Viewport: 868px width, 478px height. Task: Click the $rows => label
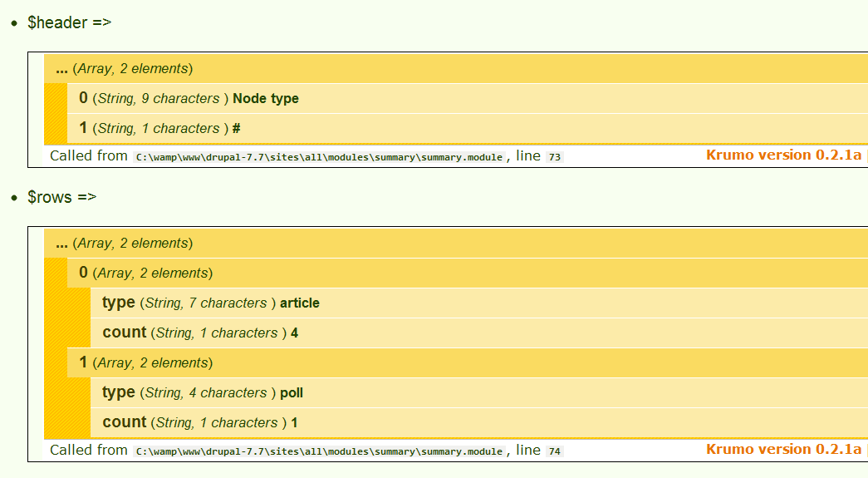point(62,198)
